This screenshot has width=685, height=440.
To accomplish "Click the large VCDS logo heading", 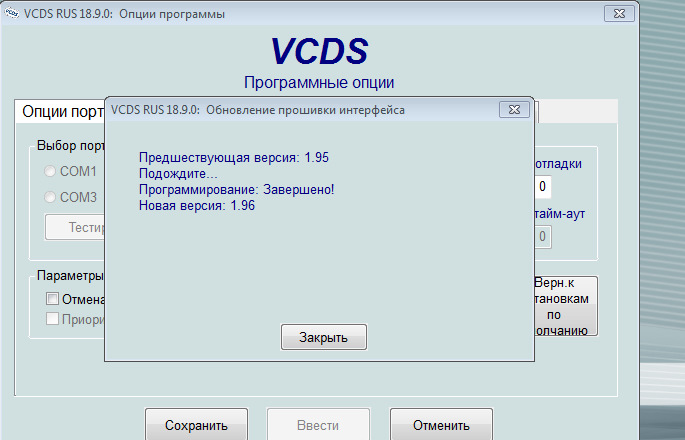I will pyautogui.click(x=319, y=51).
